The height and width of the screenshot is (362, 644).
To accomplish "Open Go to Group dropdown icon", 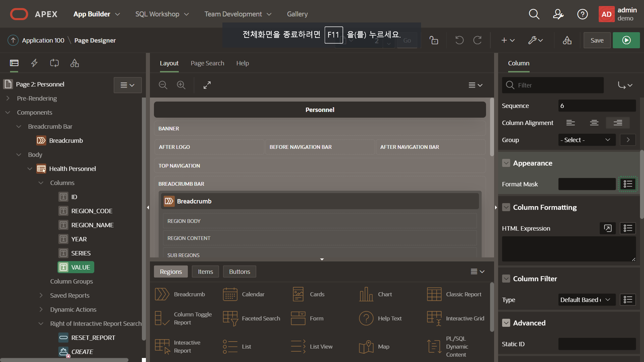I will 625,85.
